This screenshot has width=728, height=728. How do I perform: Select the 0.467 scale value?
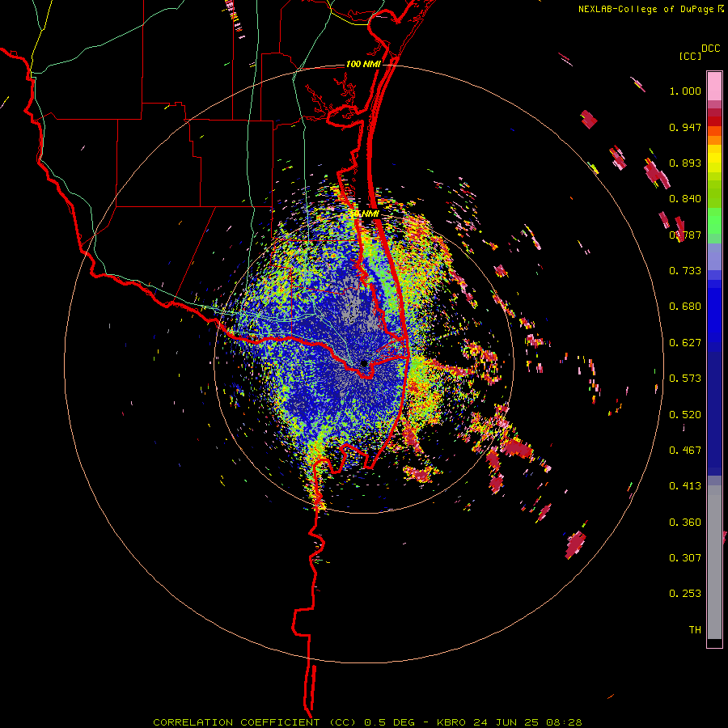coord(685,451)
